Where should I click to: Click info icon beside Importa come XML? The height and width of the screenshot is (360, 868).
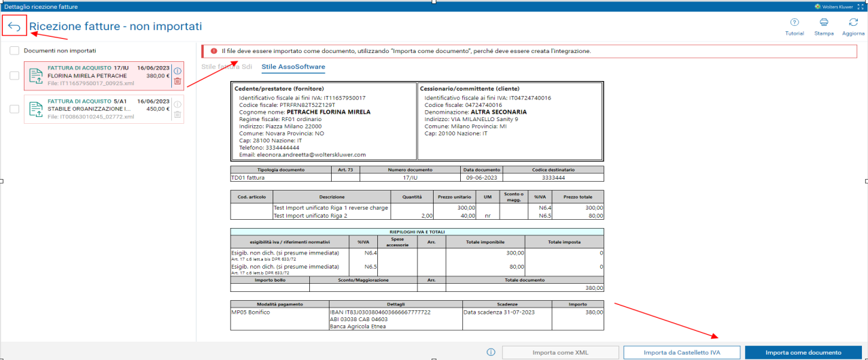pyautogui.click(x=491, y=353)
